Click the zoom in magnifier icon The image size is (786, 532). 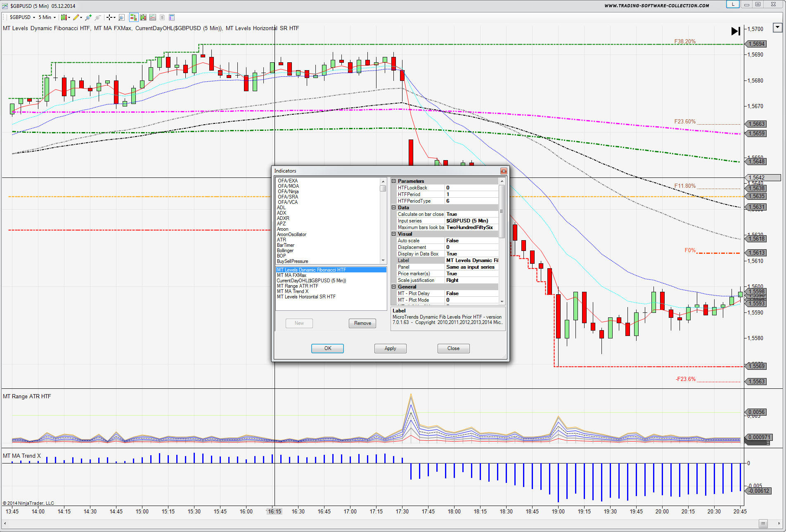88,17
